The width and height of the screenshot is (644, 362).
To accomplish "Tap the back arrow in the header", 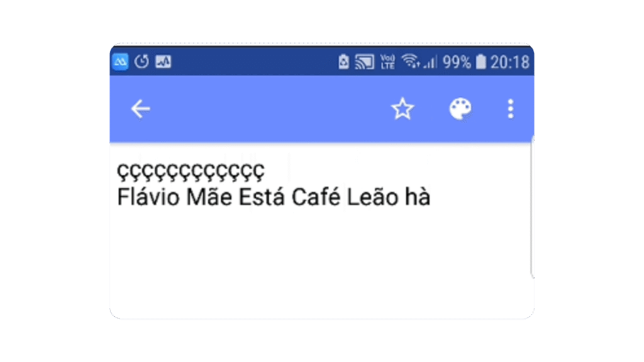I will coord(140,109).
